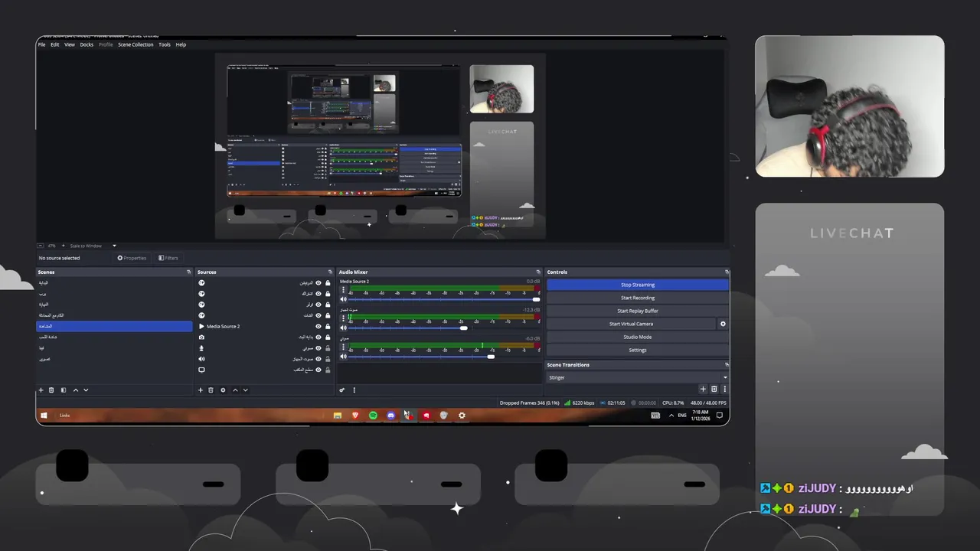Open OBS Settings from Controls
Screen dimensions: 980x551
[x=637, y=350]
